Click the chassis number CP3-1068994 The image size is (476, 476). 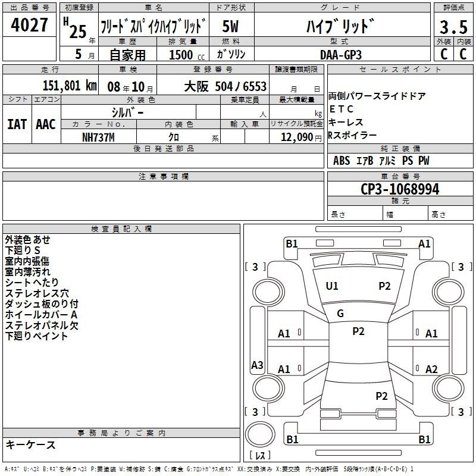coord(400,190)
